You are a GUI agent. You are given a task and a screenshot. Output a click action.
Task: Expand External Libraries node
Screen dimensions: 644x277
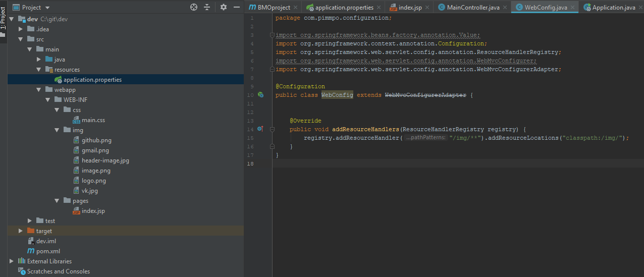[x=12, y=261]
